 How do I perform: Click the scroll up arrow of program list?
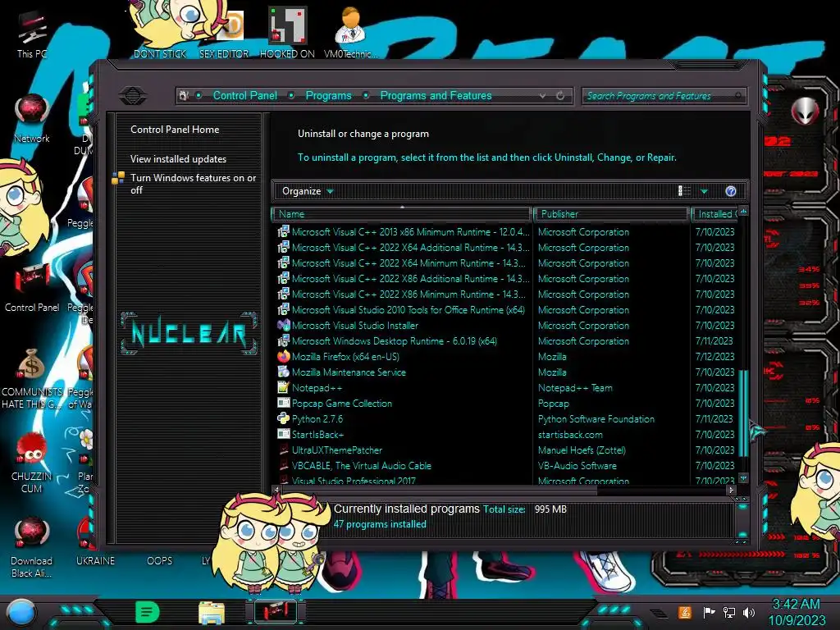click(743, 212)
